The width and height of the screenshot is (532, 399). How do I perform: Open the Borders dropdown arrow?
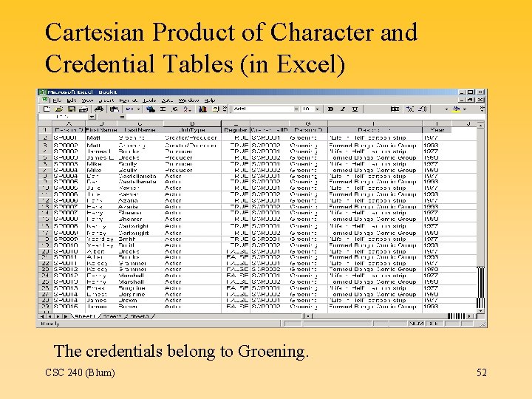(446, 109)
